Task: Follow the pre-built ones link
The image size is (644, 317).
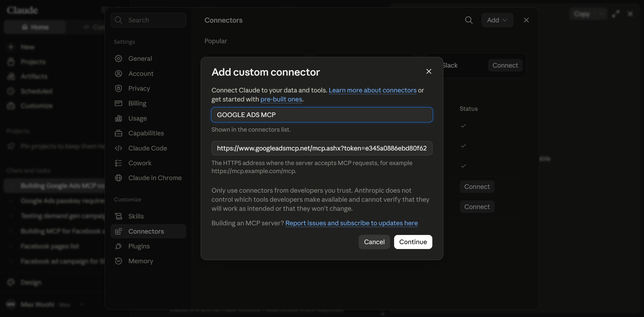Action: point(281,99)
